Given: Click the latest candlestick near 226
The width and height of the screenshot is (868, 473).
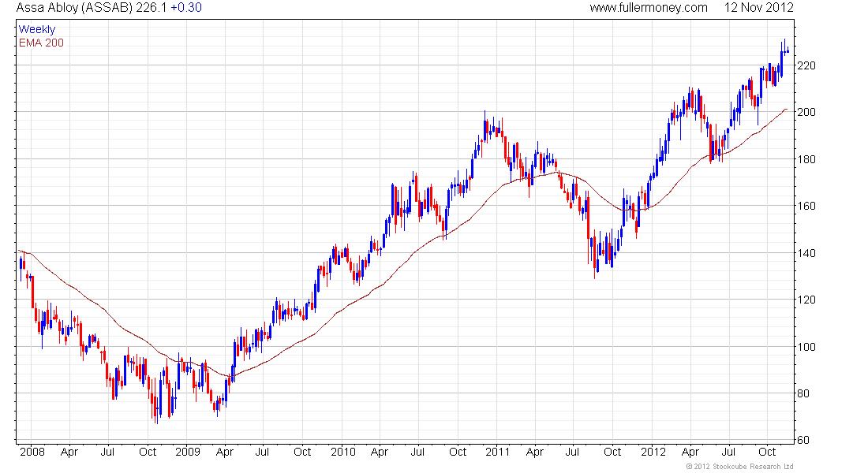Looking at the screenshot, I should click(x=788, y=51).
